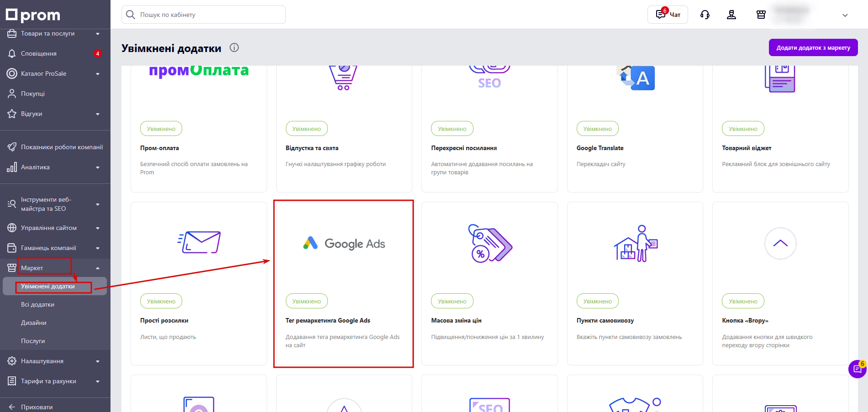The height and width of the screenshot is (412, 868).
Task: Click the scroll-up arrow circle icon
Action: pos(780,244)
